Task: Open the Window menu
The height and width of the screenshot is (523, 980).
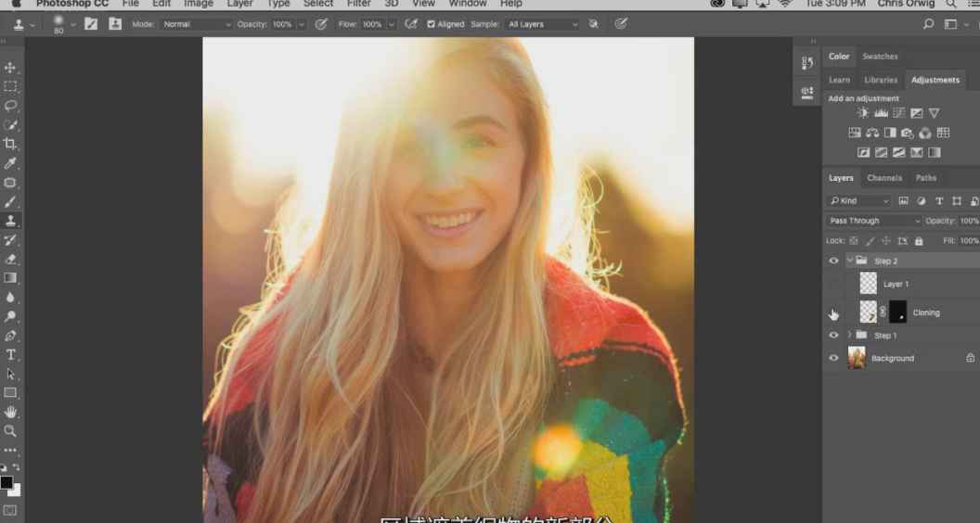Action: (x=468, y=4)
